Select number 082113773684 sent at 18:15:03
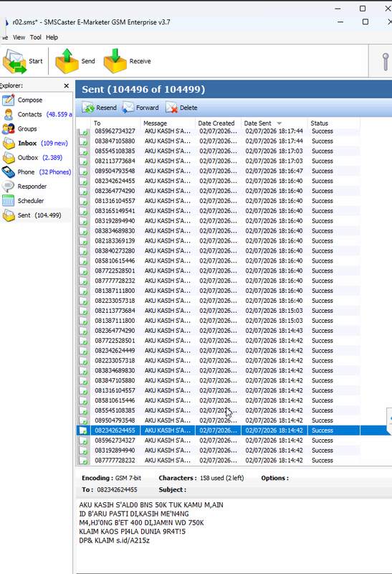 click(x=115, y=311)
